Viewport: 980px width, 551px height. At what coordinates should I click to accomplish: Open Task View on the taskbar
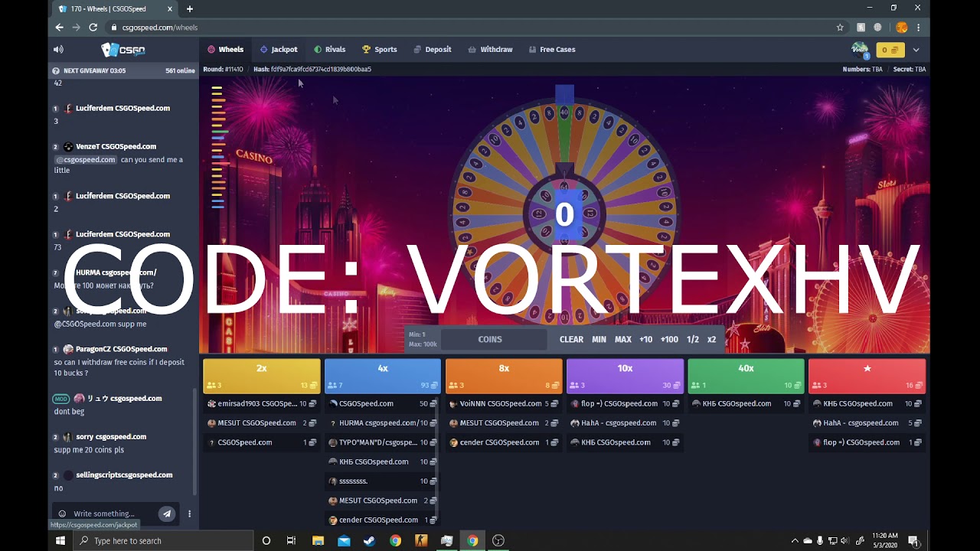click(291, 540)
